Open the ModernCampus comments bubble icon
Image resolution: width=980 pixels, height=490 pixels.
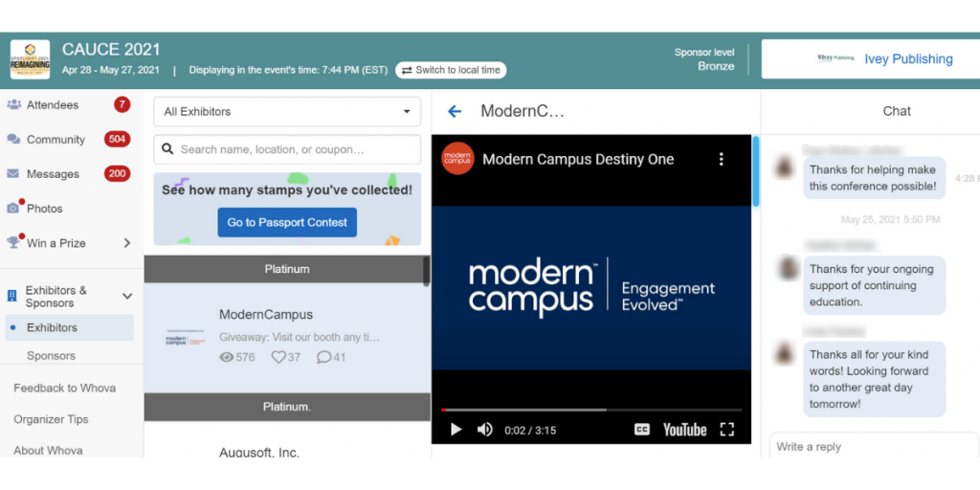click(x=324, y=357)
